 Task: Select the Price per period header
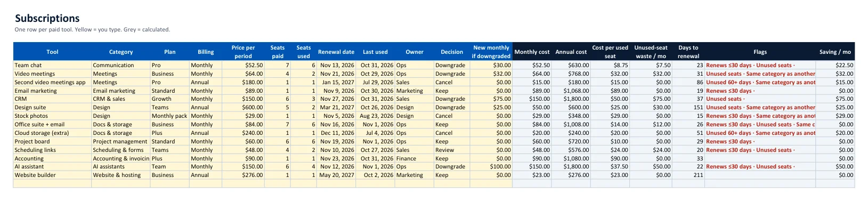(243, 52)
